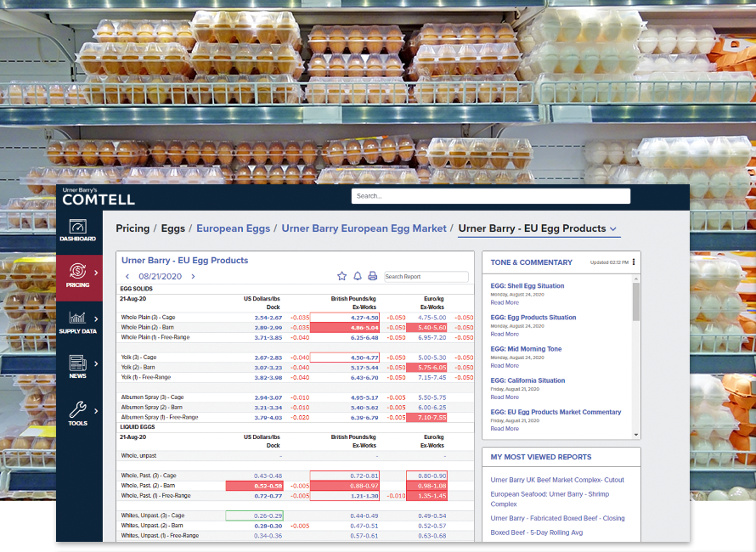
Task: Select the Pricing dollar icon
Action: click(x=77, y=273)
